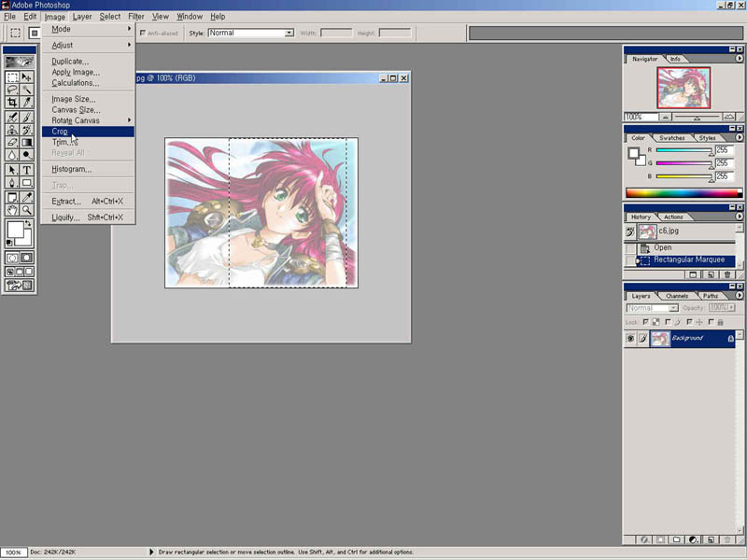Viewport: 747px width, 560px height.
Task: Expand the Mode submenu
Action: click(x=88, y=29)
